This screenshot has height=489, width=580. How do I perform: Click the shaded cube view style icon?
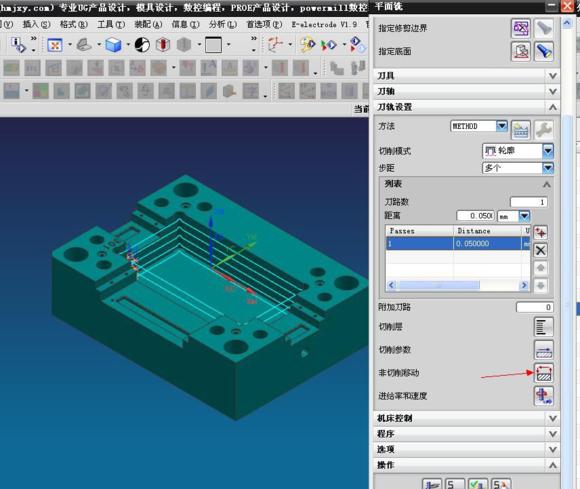[113, 45]
